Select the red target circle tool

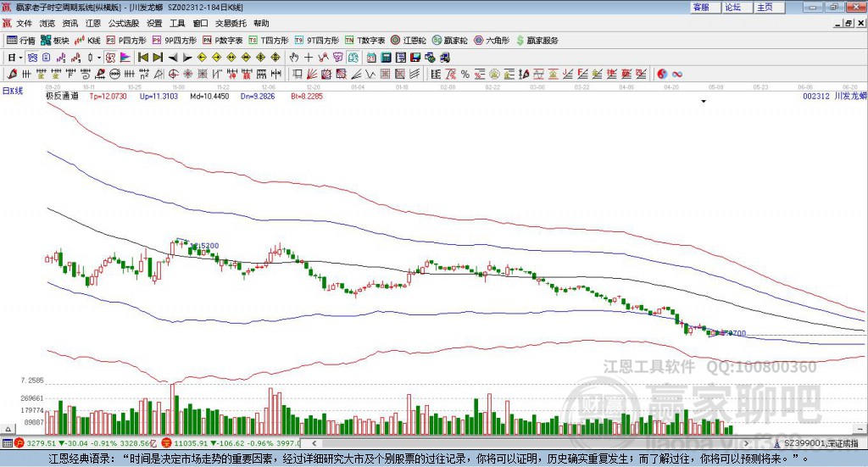pyautogui.click(x=173, y=74)
